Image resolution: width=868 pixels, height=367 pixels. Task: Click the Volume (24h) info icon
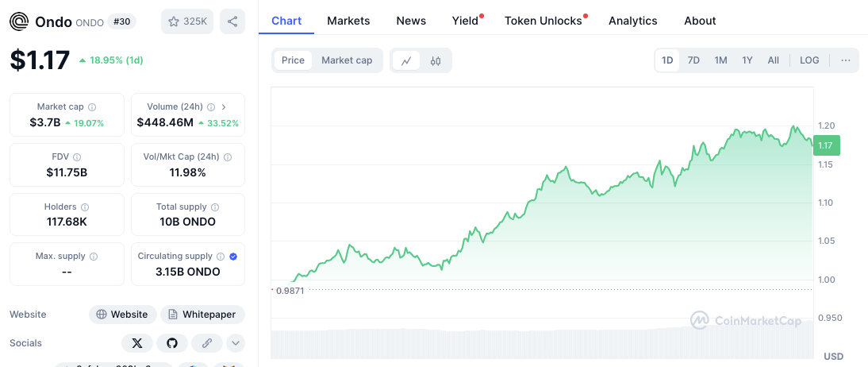click(x=212, y=107)
